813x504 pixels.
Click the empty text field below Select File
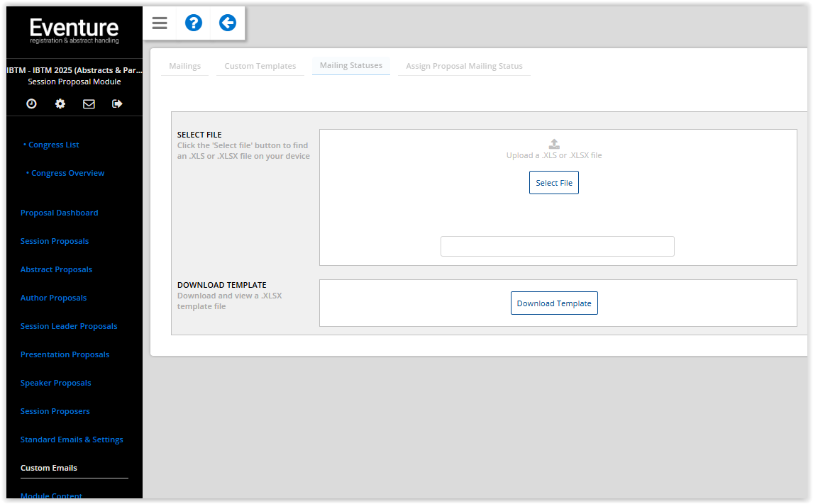557,246
